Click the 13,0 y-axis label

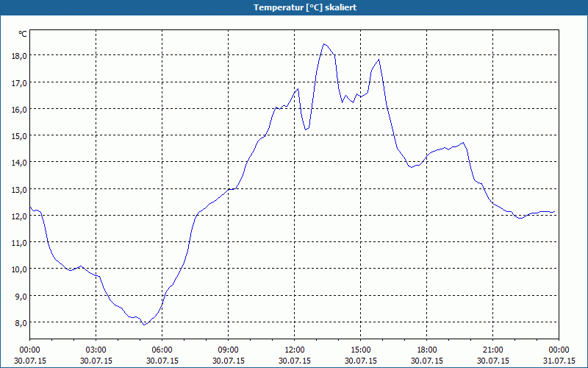point(20,189)
